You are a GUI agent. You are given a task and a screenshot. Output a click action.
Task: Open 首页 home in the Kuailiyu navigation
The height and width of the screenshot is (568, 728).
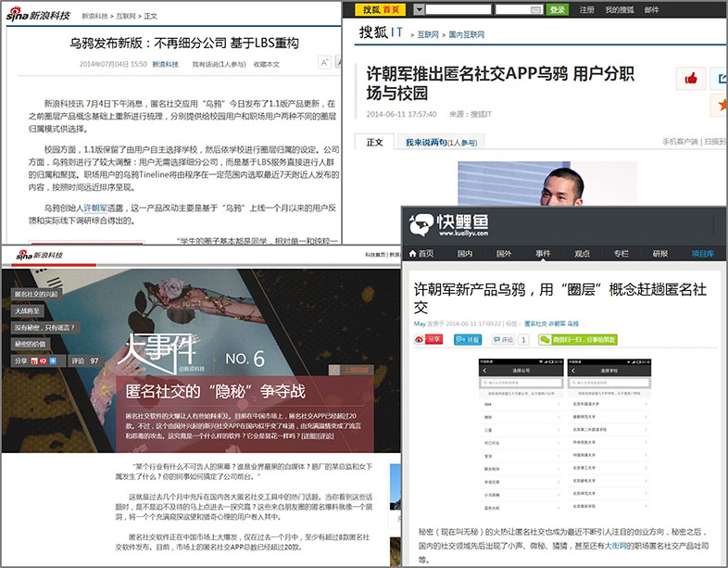421,253
